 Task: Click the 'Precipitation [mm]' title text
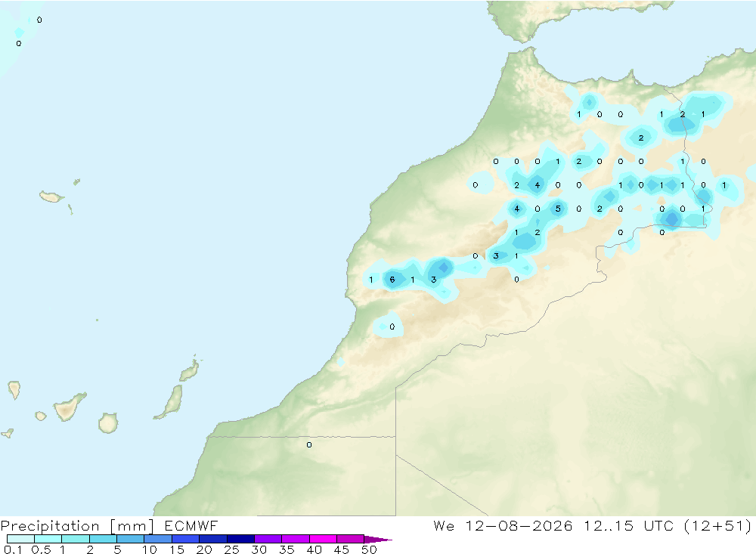coord(77,526)
